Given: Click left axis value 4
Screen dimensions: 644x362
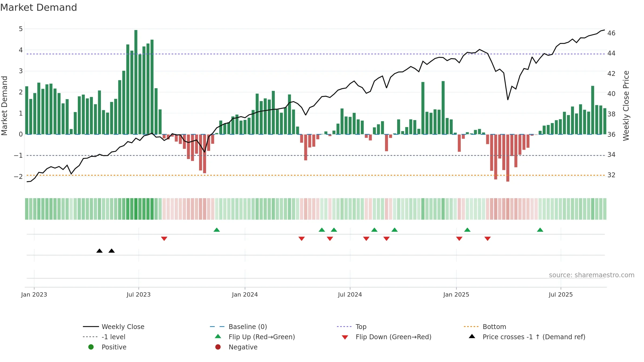Looking at the screenshot, I should [21, 50].
